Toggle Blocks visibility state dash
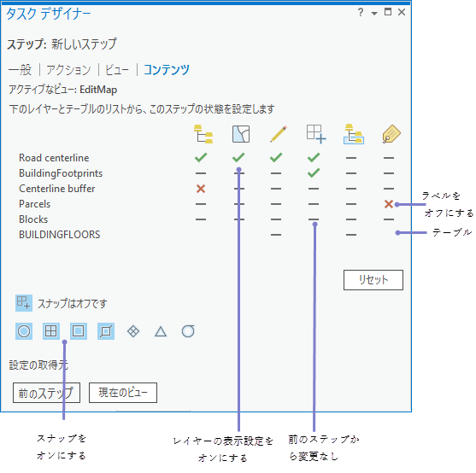Viewport: 476px width, 473px height. point(201,219)
